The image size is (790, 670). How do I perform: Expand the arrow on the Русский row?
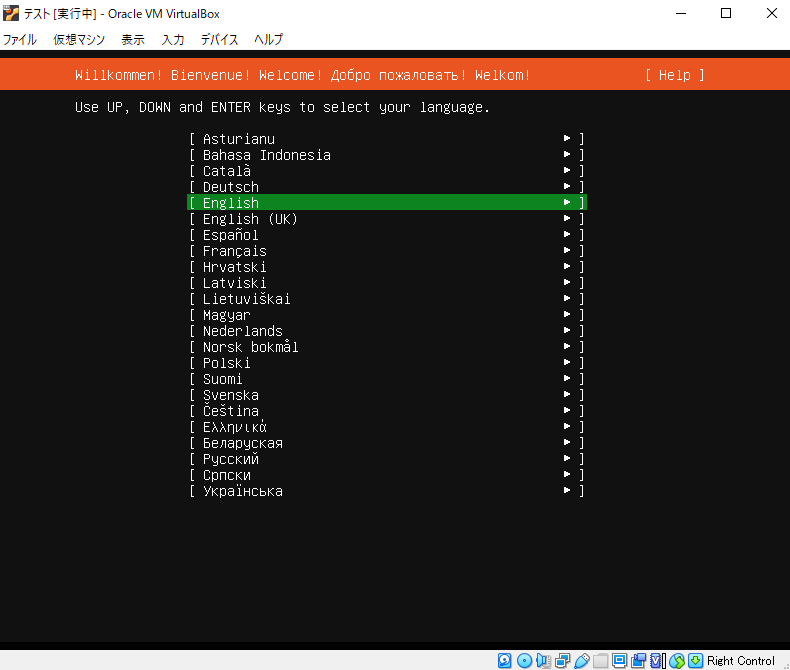(x=567, y=458)
